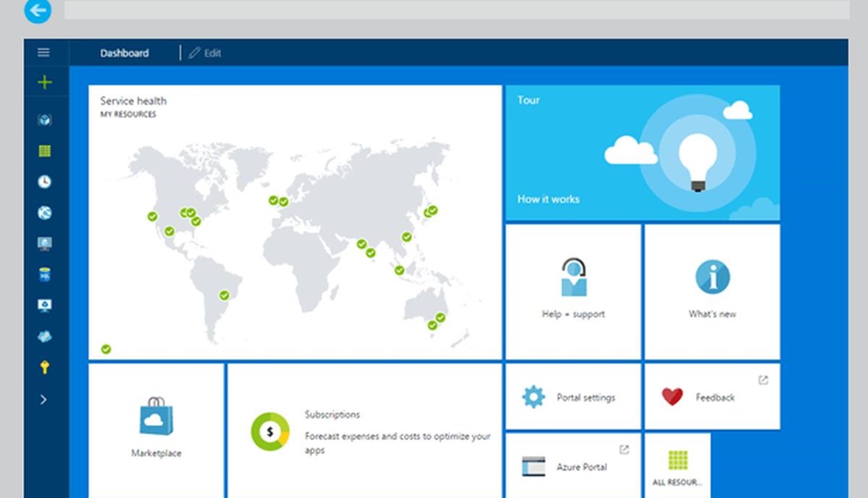Image resolution: width=868 pixels, height=498 pixels.
Task: Open Recent items clock icon
Action: pyautogui.click(x=45, y=182)
